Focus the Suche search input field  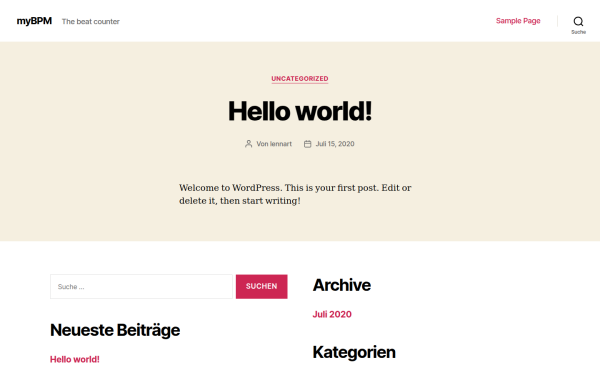(x=141, y=287)
